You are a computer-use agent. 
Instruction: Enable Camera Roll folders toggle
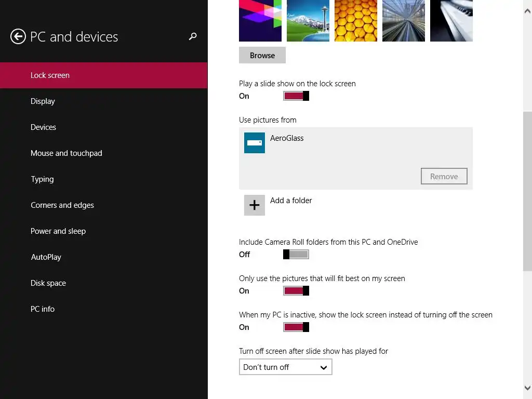tap(296, 254)
